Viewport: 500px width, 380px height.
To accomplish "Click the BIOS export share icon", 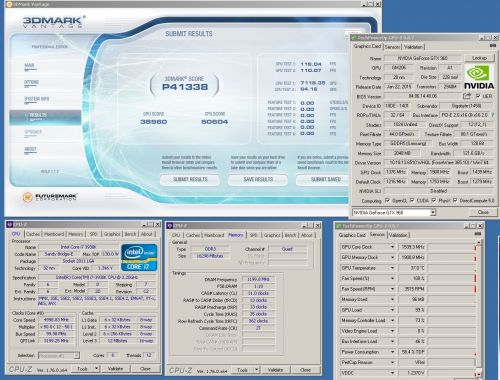I will (467, 96).
